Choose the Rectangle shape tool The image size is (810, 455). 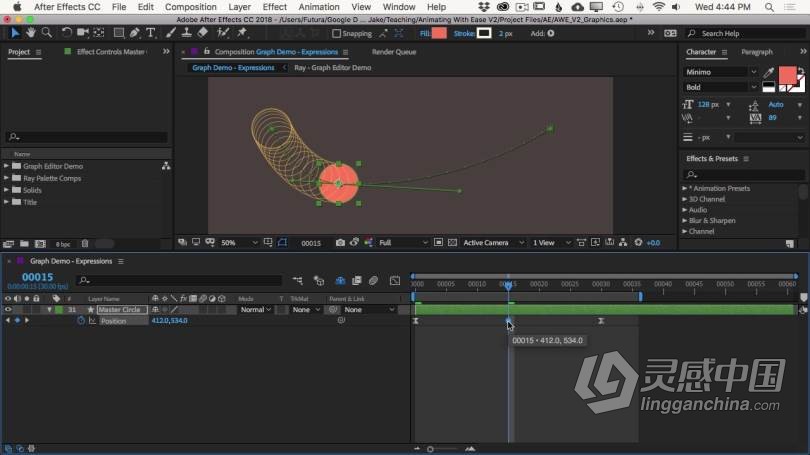(118, 33)
